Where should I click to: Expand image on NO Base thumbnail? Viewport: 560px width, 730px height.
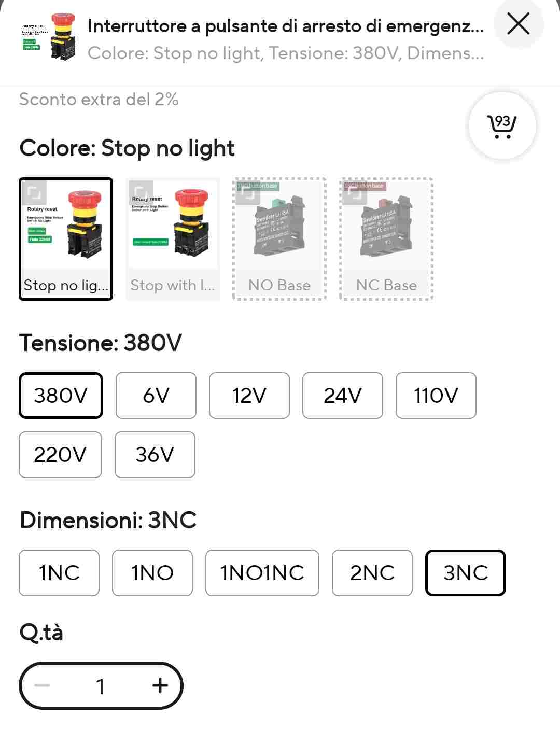click(x=248, y=193)
